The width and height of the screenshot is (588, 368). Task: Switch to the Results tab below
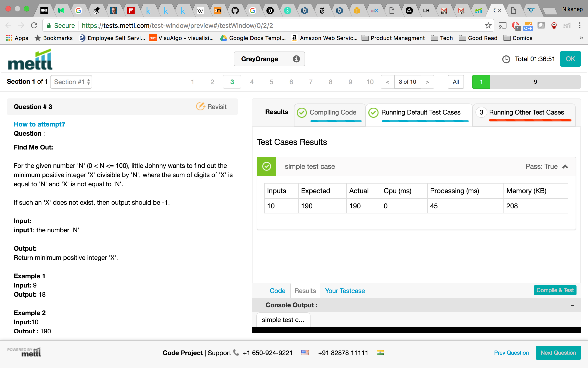[x=305, y=290]
